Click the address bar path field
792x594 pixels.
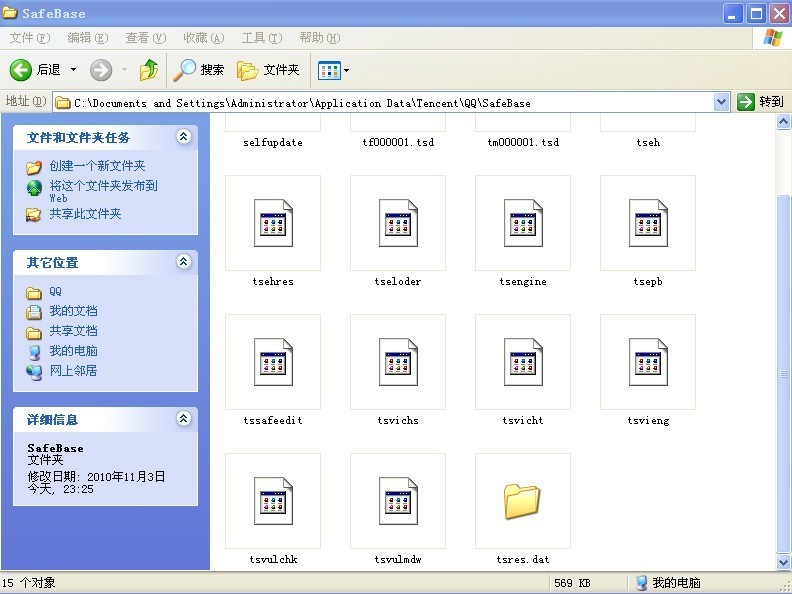(390, 103)
